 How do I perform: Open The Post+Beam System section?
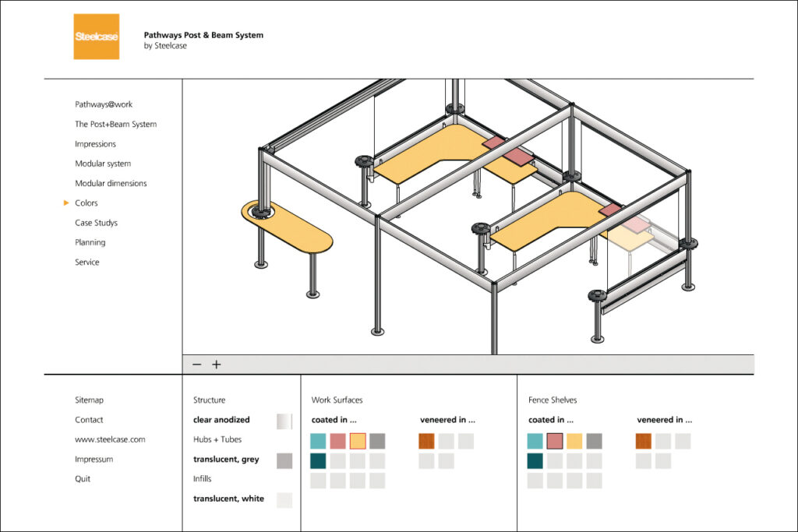click(x=115, y=125)
